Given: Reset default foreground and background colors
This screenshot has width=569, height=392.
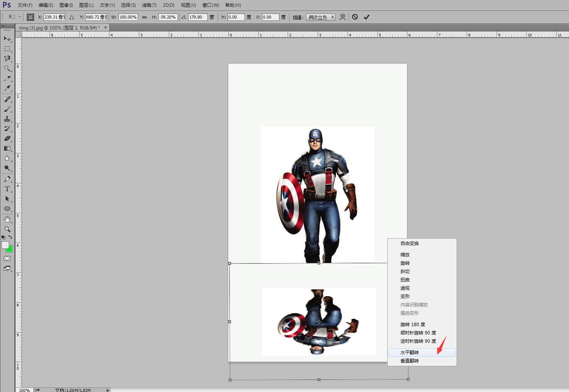Looking at the screenshot, I should pos(3,237).
